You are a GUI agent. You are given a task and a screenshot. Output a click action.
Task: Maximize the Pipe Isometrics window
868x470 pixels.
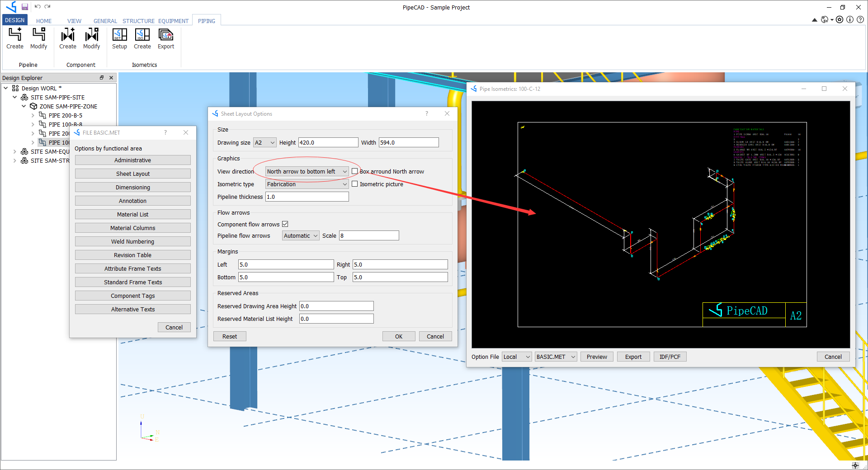coord(824,89)
